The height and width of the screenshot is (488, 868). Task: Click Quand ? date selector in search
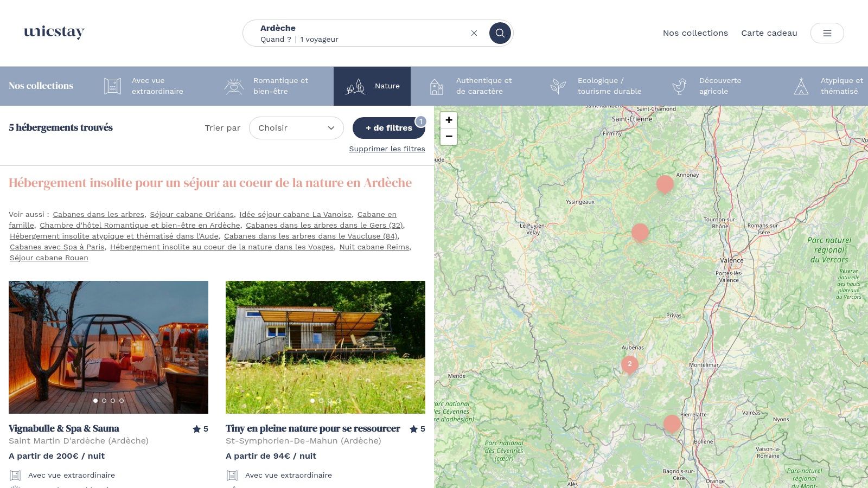[x=276, y=39]
